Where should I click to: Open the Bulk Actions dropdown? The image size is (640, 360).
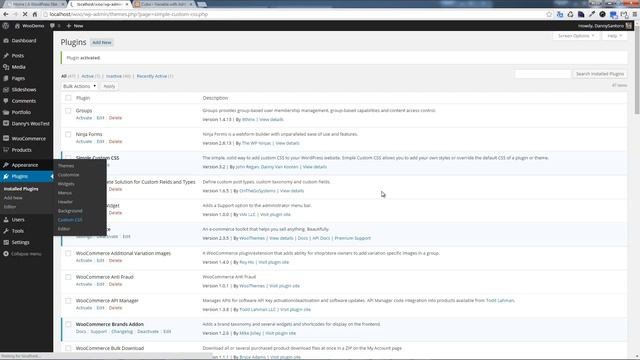(79, 87)
